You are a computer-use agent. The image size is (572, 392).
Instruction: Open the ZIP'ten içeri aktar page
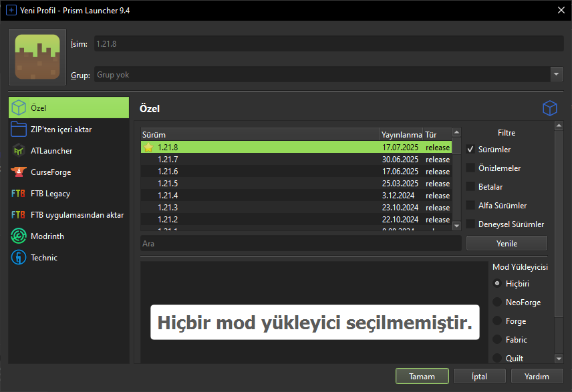[x=69, y=129]
